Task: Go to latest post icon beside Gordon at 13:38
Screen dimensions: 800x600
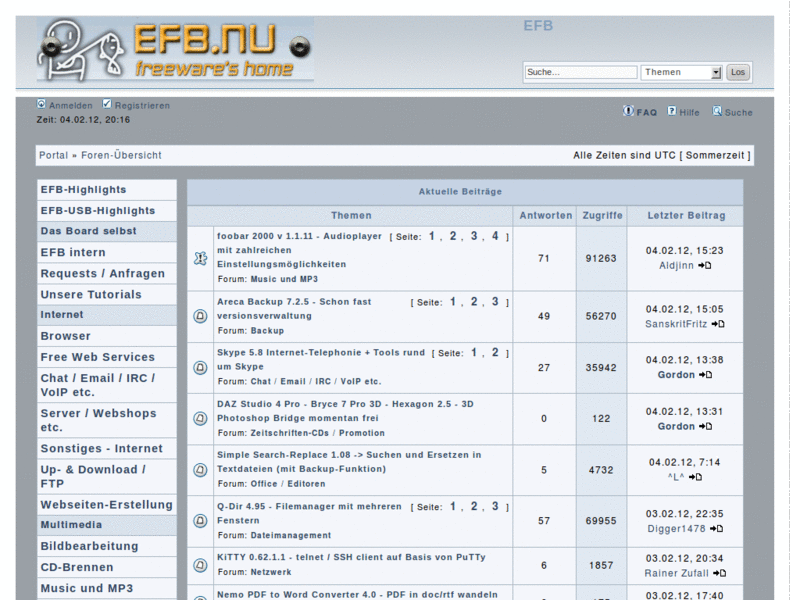Action: tap(706, 374)
